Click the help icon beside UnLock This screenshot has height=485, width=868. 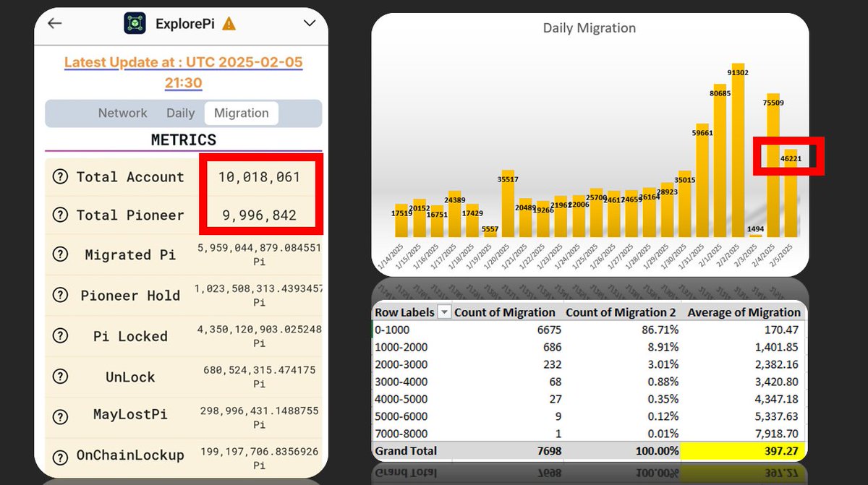tap(59, 377)
